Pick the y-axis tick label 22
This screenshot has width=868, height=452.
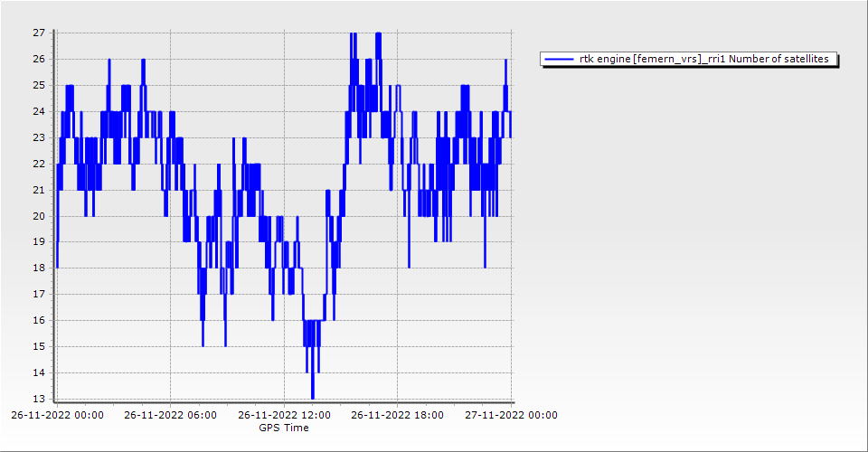[39, 164]
